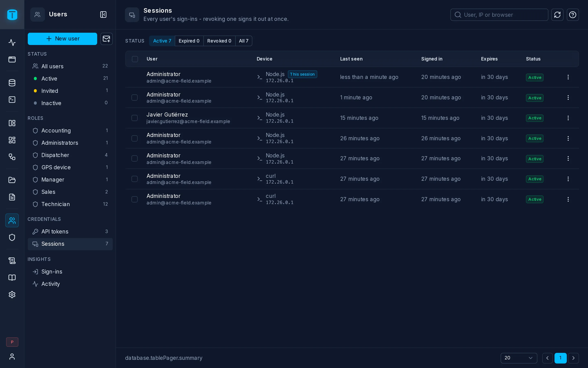
Task: Switch to All 7 status tab
Action: point(243,41)
